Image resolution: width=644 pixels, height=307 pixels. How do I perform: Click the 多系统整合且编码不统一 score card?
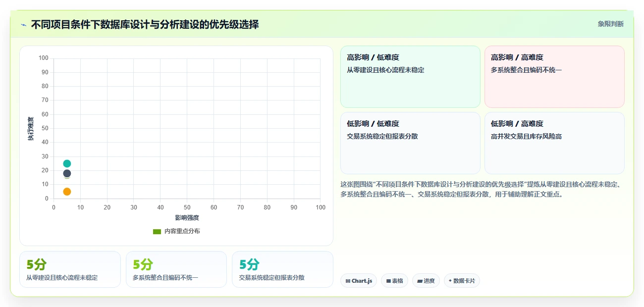(176, 269)
